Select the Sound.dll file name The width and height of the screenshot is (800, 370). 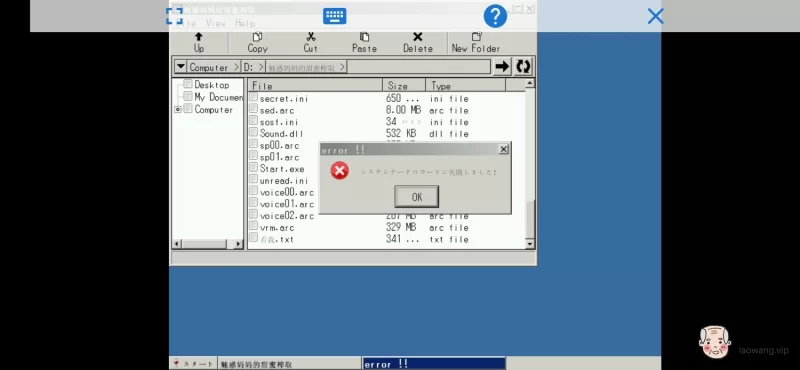(281, 134)
